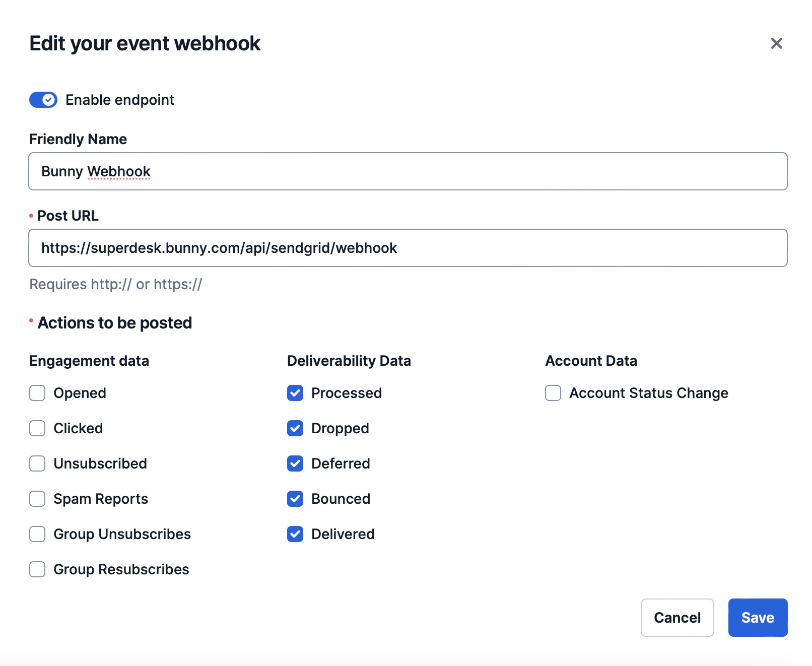This screenshot has width=812, height=666.
Task: Check the Opened checkbox
Action: click(x=37, y=393)
